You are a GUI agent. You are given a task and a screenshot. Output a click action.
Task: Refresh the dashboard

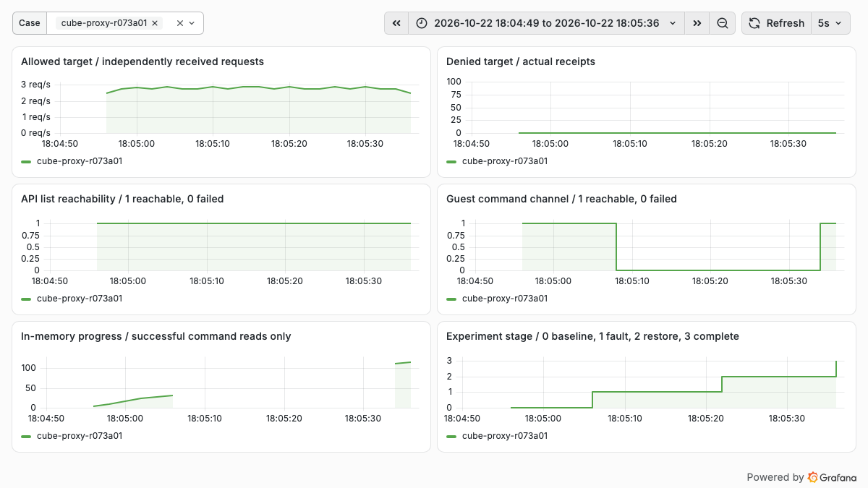tap(776, 23)
